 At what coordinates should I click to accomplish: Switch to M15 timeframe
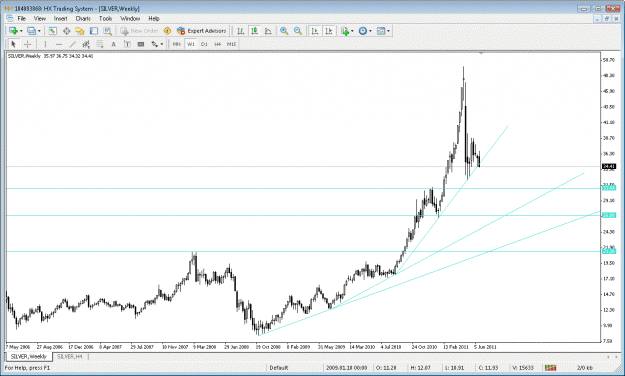(232, 44)
